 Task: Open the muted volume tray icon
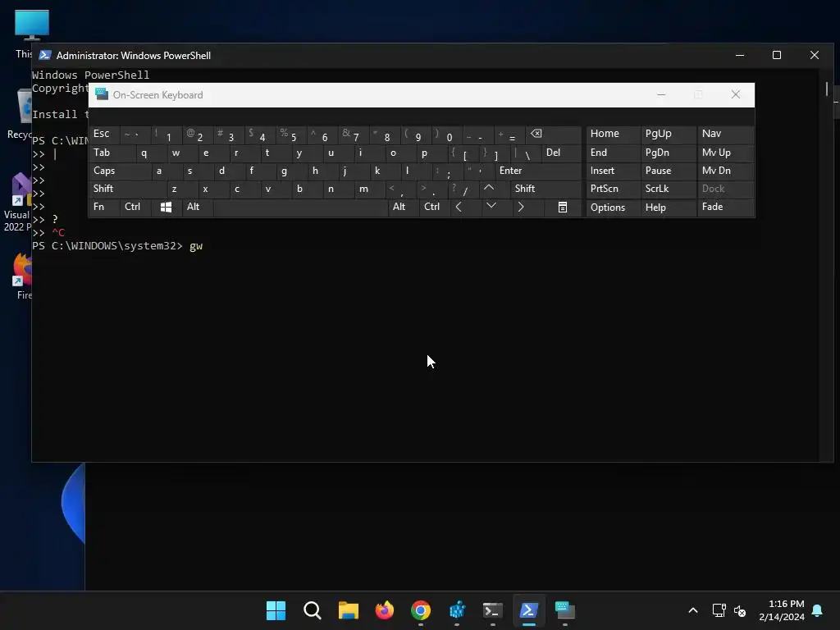[740, 610]
